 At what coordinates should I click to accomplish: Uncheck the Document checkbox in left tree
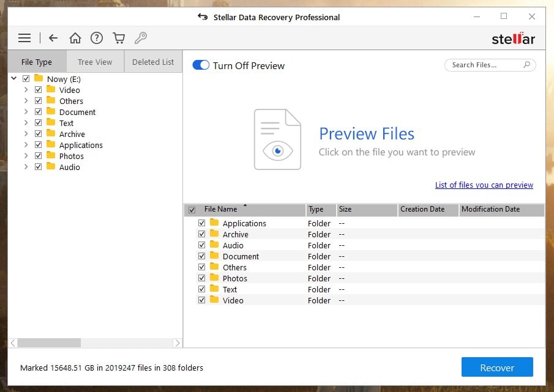coord(38,111)
